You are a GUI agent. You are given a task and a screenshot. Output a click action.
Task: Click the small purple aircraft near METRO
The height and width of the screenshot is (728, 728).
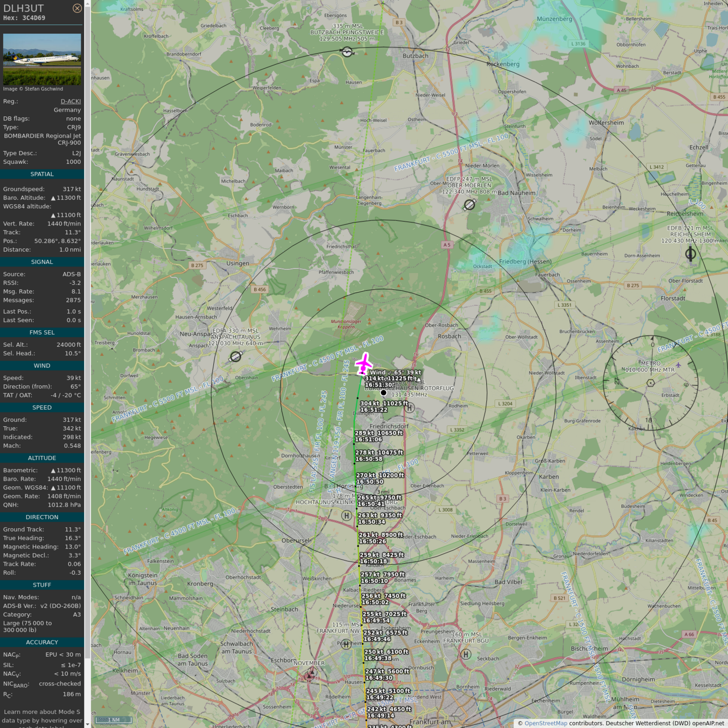[x=678, y=365]
